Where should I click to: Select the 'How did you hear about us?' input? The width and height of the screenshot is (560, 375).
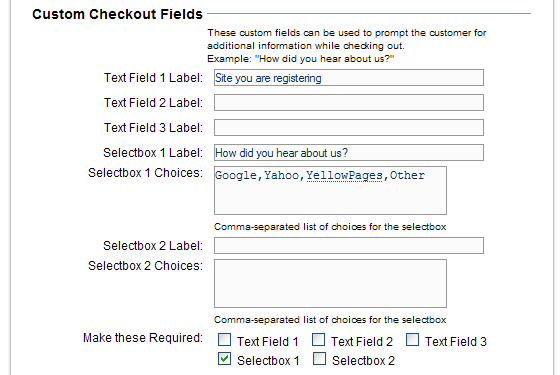tap(349, 153)
